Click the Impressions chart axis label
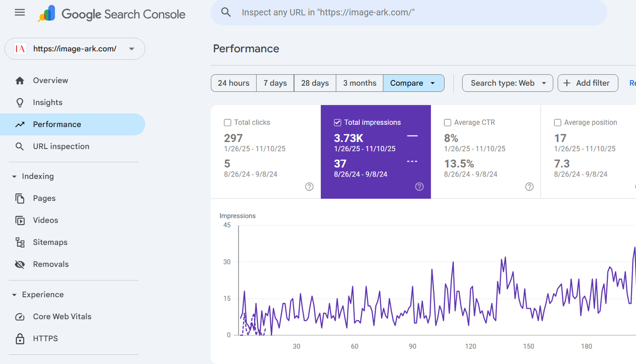The width and height of the screenshot is (636, 364). 238,216
